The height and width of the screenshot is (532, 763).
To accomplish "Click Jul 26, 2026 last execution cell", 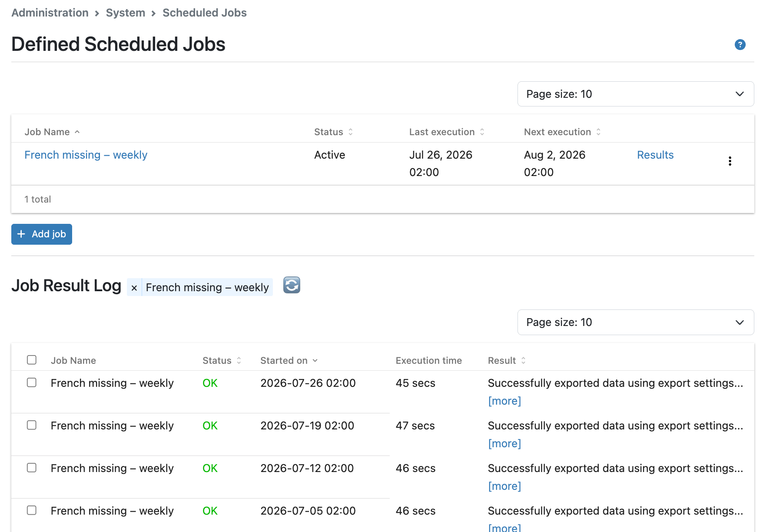I will coord(441,163).
